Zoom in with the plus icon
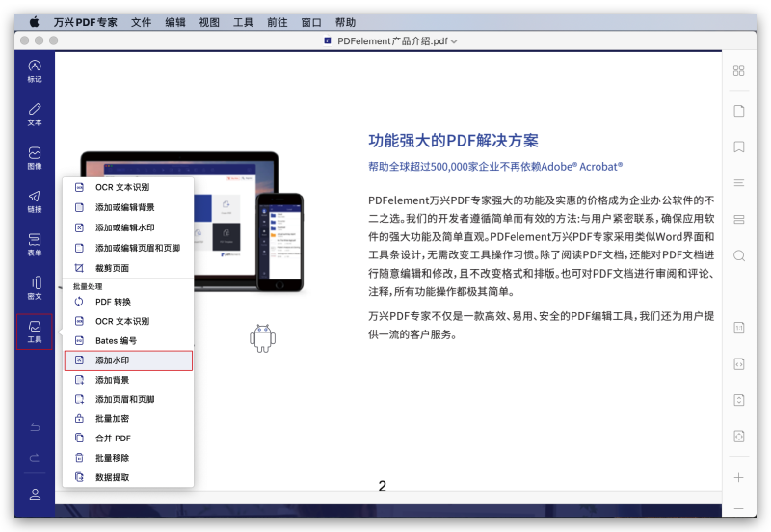 coord(738,477)
